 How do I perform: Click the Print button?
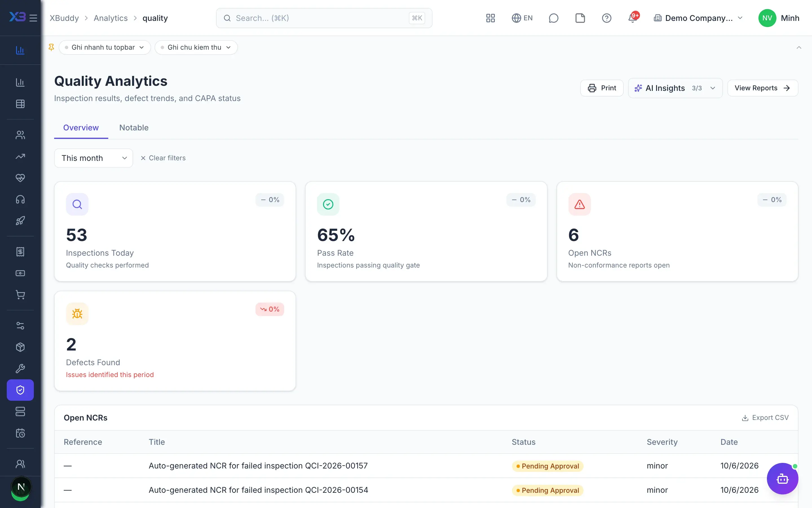pos(602,88)
